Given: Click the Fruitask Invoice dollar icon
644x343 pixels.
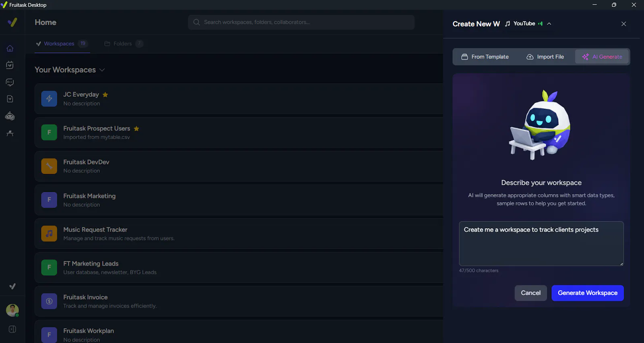Looking at the screenshot, I should coord(49,301).
